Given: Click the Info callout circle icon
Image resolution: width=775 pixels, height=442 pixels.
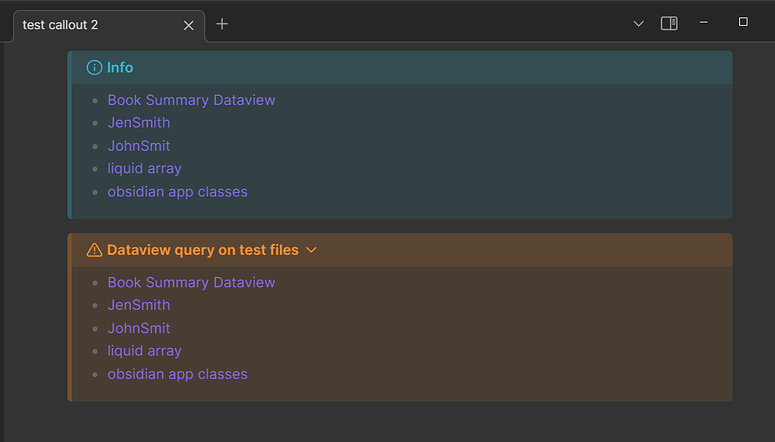Looking at the screenshot, I should coord(94,68).
